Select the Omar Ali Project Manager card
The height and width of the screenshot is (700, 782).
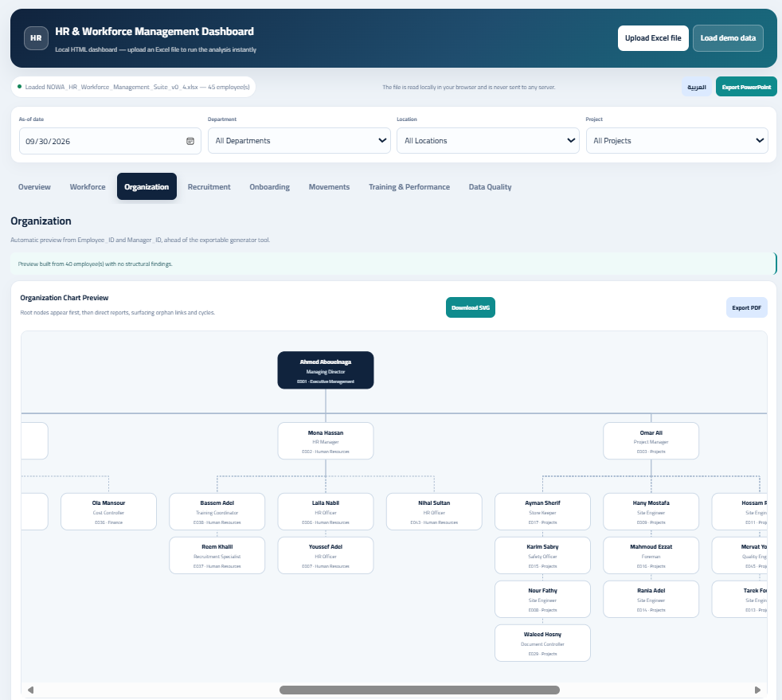(x=651, y=441)
